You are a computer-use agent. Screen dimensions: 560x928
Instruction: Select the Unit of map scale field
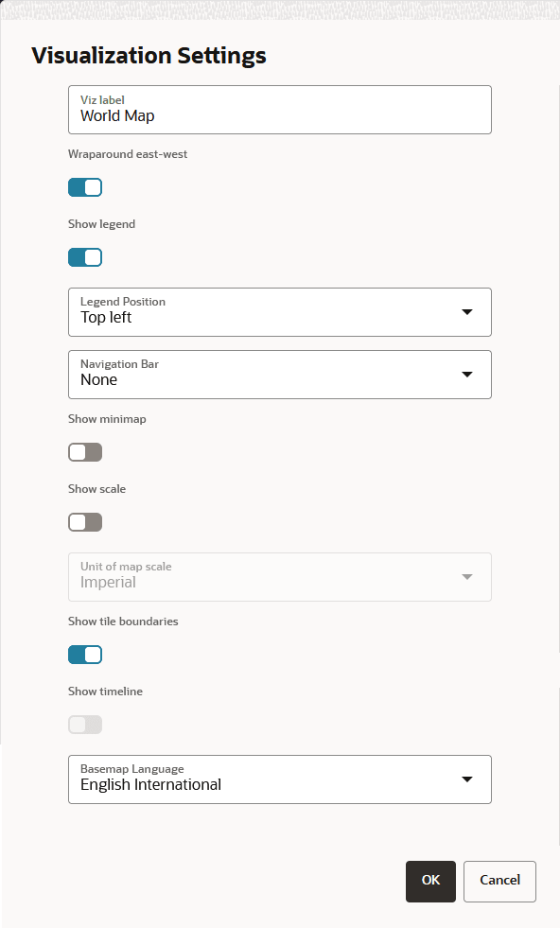pyautogui.click(x=279, y=576)
